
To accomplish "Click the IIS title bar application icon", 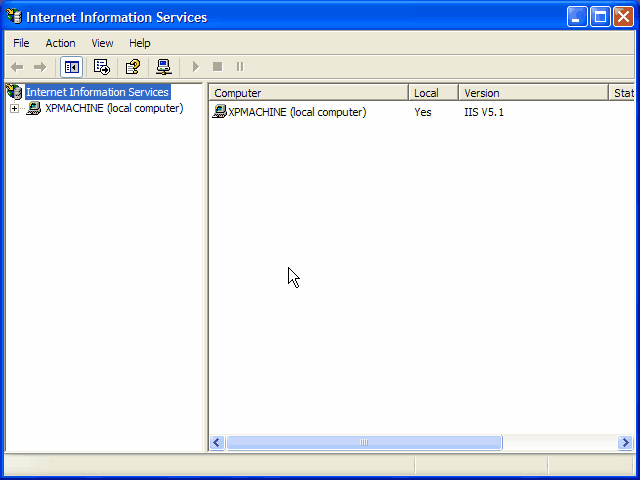I will pyautogui.click(x=14, y=16).
